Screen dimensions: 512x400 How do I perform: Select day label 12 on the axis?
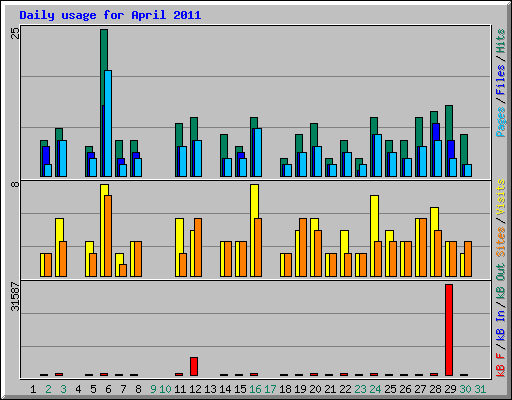tap(195, 389)
